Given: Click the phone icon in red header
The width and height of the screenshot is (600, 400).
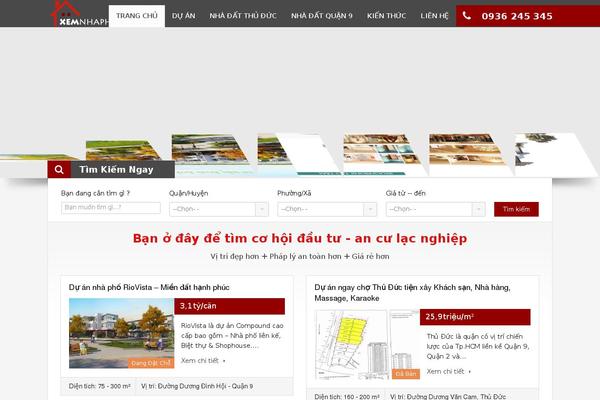Looking at the screenshot, I should pos(466,16).
